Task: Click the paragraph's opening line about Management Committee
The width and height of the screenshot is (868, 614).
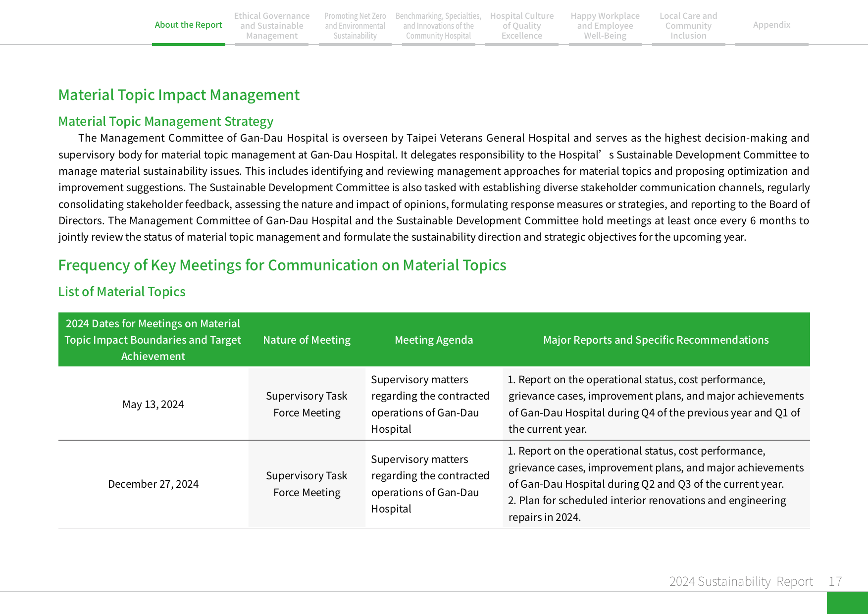Action: (x=444, y=138)
